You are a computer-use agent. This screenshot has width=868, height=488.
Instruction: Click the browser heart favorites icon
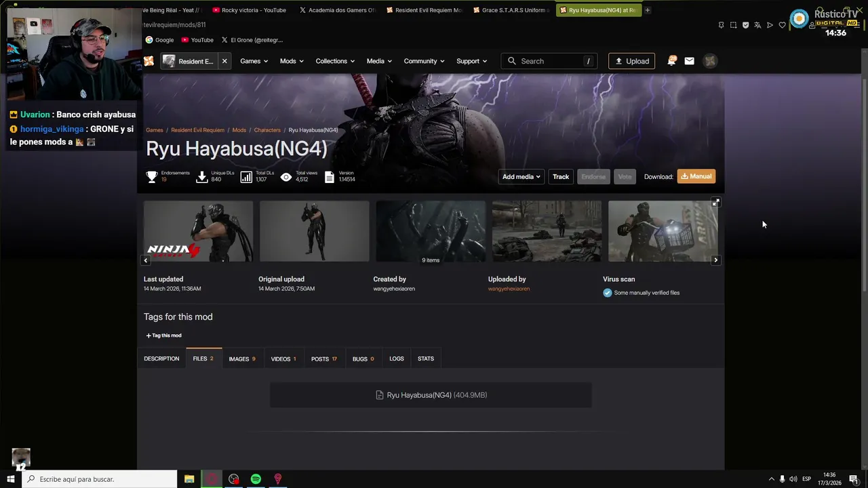point(782,25)
